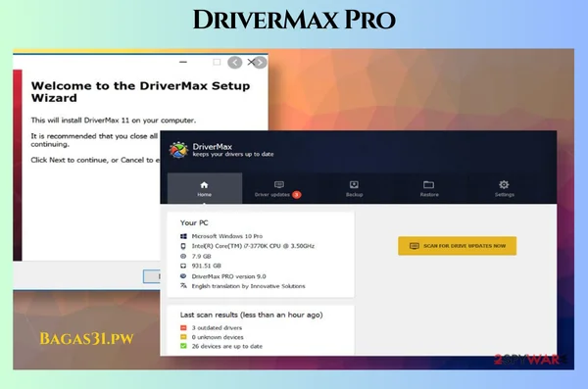Click the scan monitor icon inside the yellow button

[x=414, y=246]
